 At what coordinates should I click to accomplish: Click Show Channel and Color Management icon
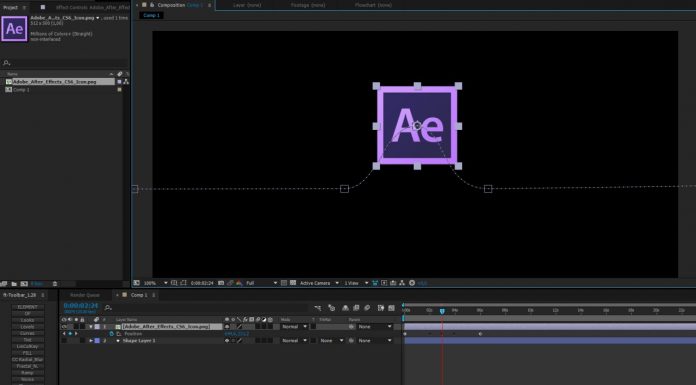pyautogui.click(x=239, y=283)
